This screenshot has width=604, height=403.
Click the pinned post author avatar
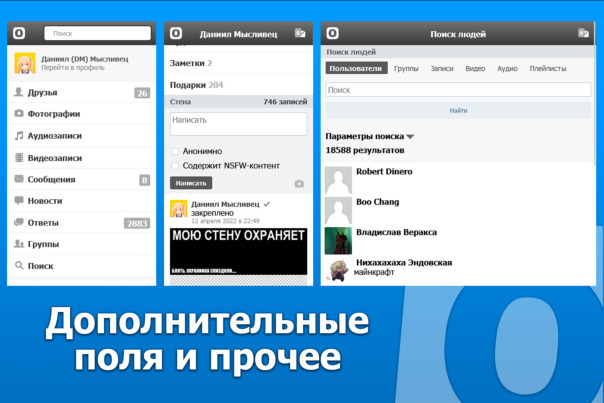(x=179, y=209)
